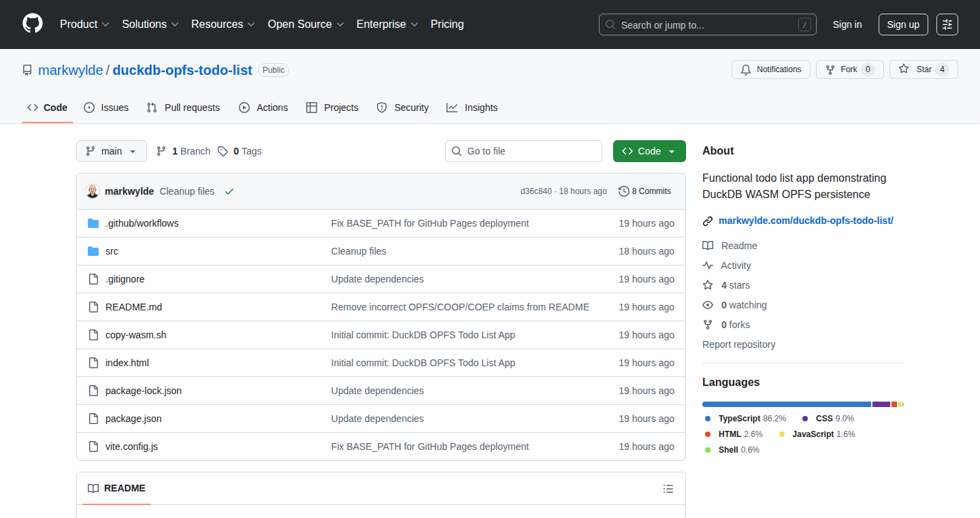
Task: Open the README outline list icon
Action: 668,489
